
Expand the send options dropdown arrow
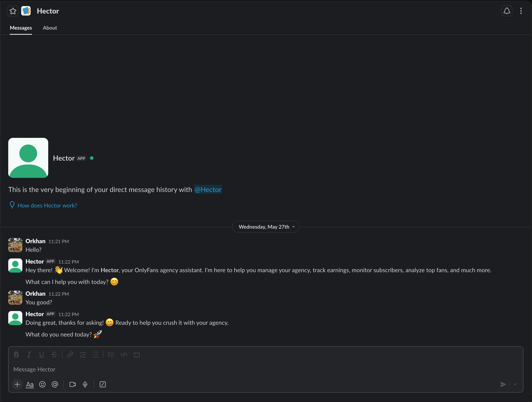pyautogui.click(x=515, y=384)
